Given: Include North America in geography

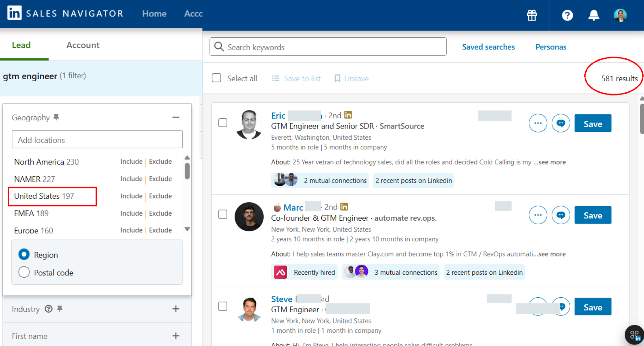Looking at the screenshot, I should 131,162.
